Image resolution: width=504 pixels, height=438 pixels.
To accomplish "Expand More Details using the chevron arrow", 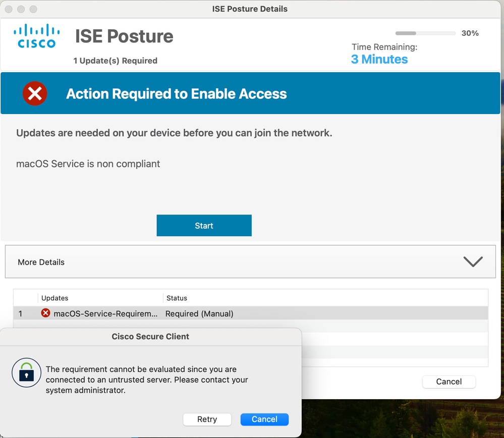I will [x=473, y=261].
